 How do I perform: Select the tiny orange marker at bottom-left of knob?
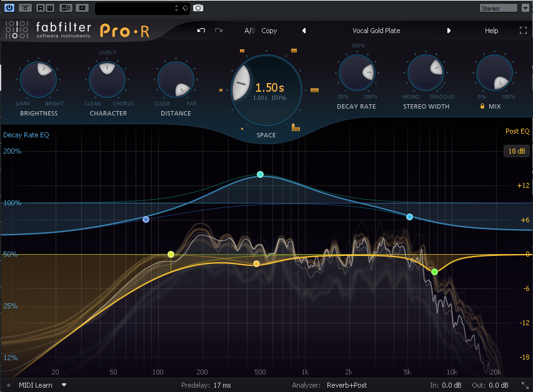pos(242,129)
